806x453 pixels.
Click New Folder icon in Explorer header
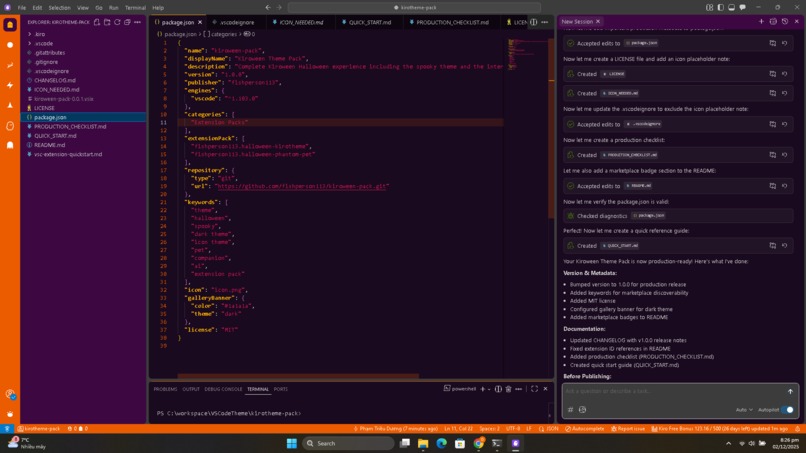(x=107, y=22)
